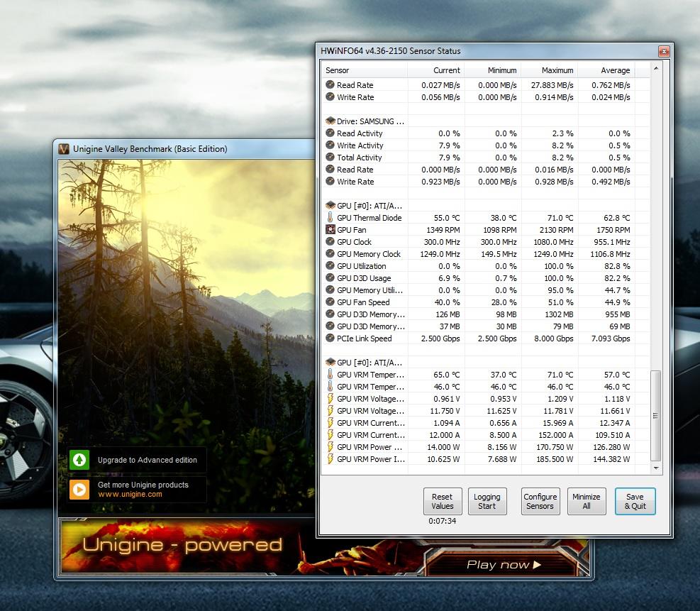Screen dimensions: 700x611
Task: Click the gauge icon beside PCIe Link Speed
Action: [x=330, y=338]
